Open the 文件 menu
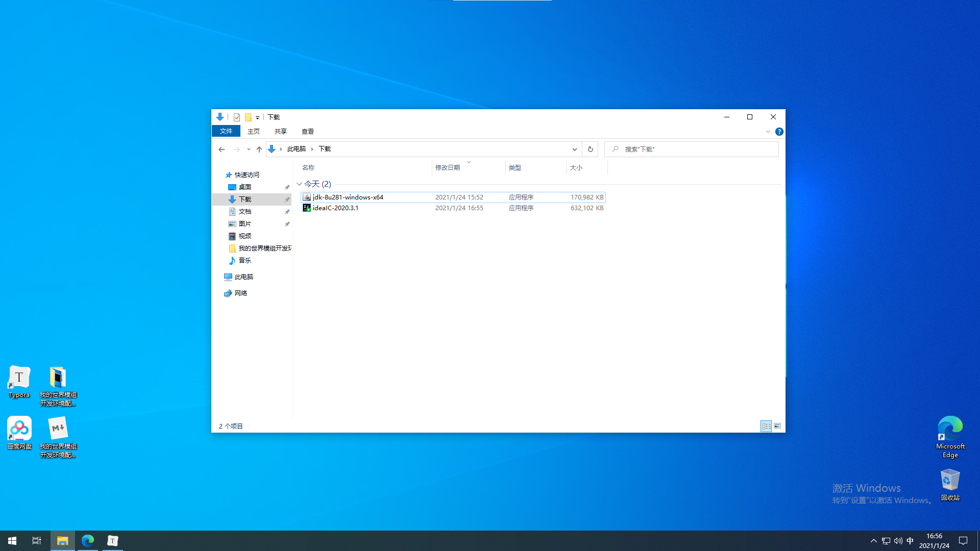 (226, 132)
